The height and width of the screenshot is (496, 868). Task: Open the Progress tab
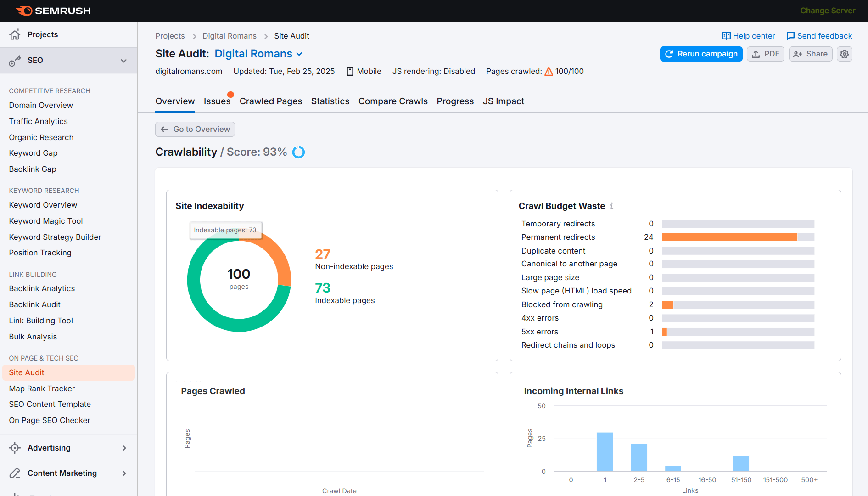(455, 101)
